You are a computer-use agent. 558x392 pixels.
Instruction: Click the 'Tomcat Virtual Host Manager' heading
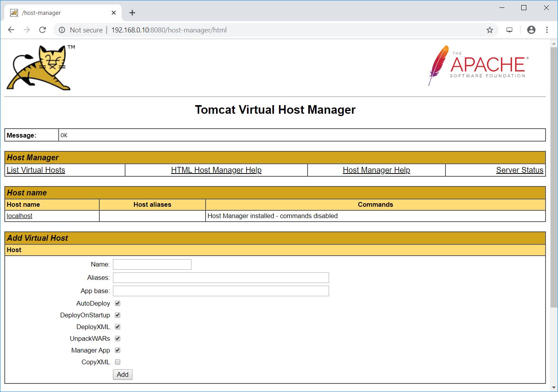pos(275,110)
